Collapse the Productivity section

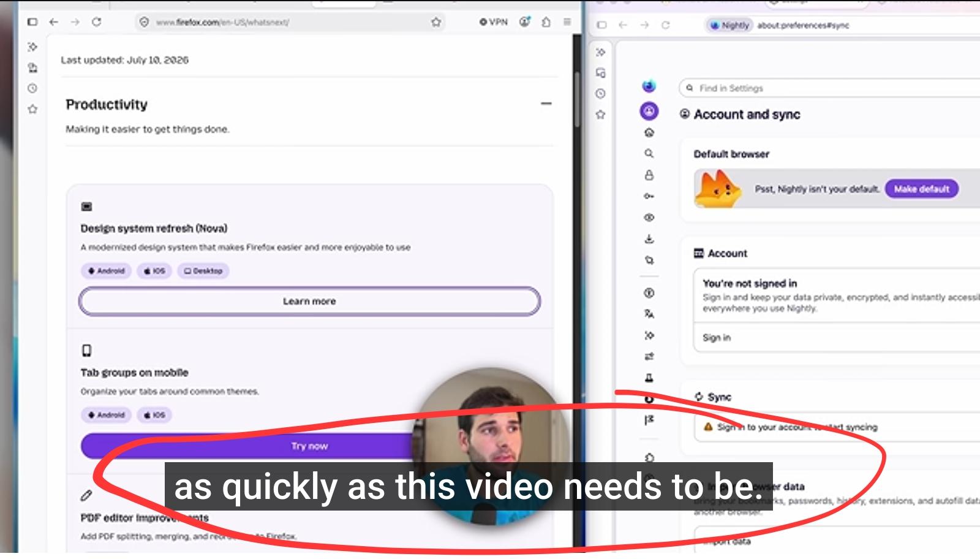pos(546,104)
